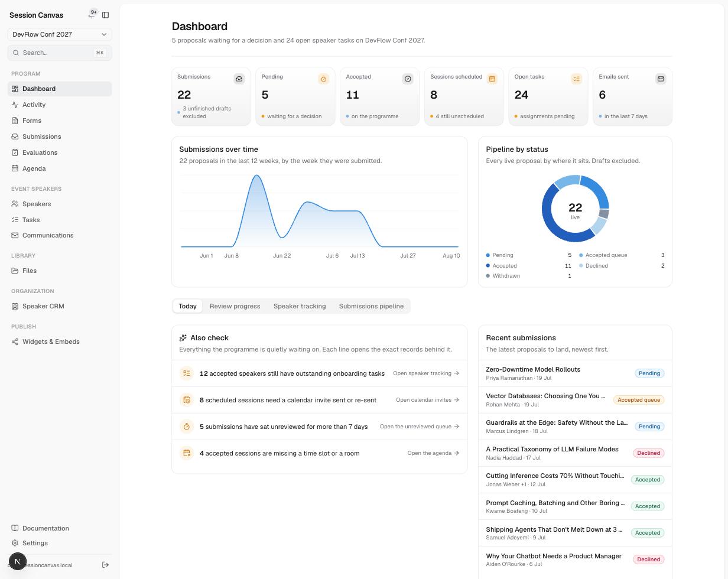Switch to the Review progress tab
728x579 pixels.
235,306
